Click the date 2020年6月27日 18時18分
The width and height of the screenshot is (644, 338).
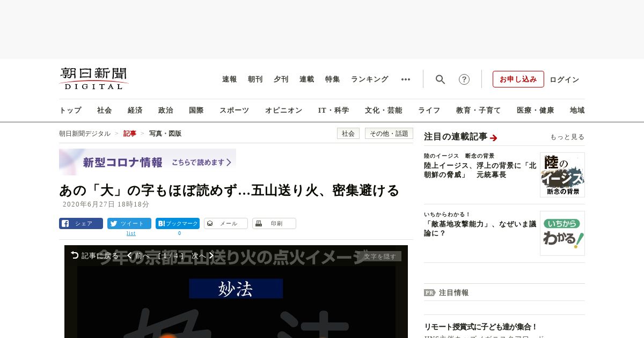106,204
